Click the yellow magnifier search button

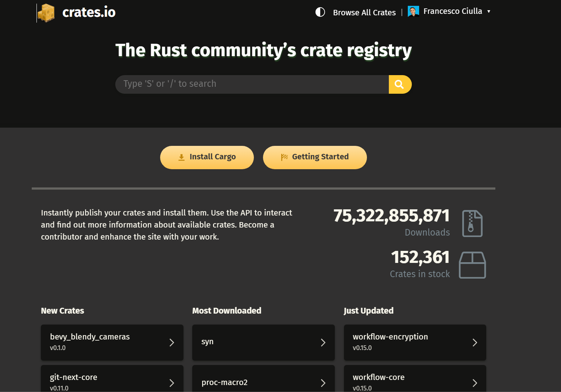pos(400,84)
